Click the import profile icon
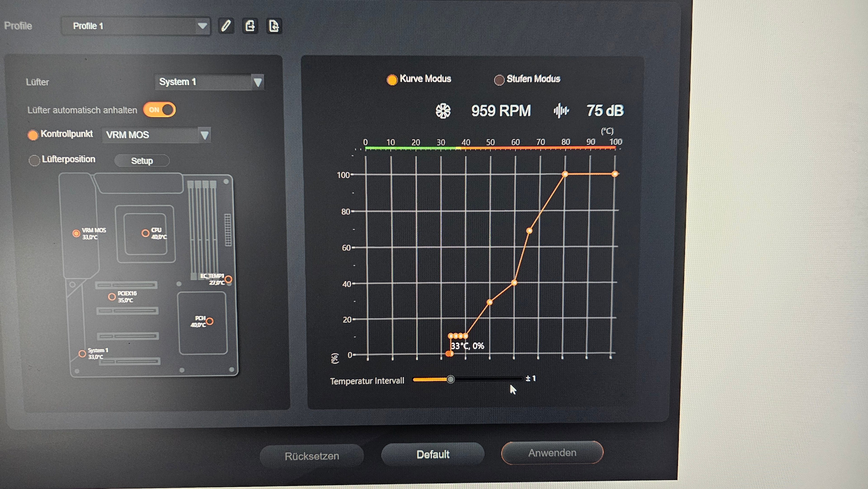868x489 pixels. [x=274, y=26]
